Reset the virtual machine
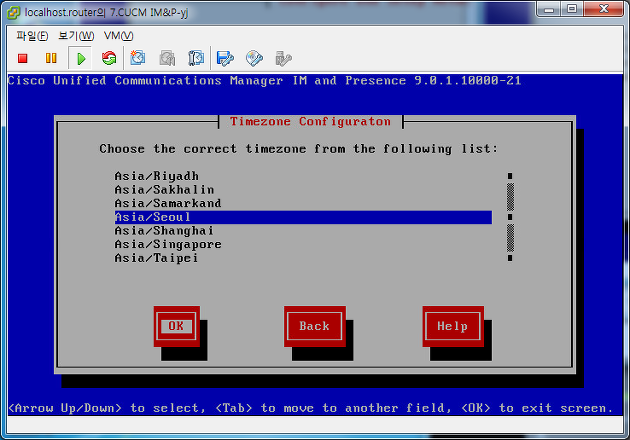The image size is (630, 440). click(108, 59)
